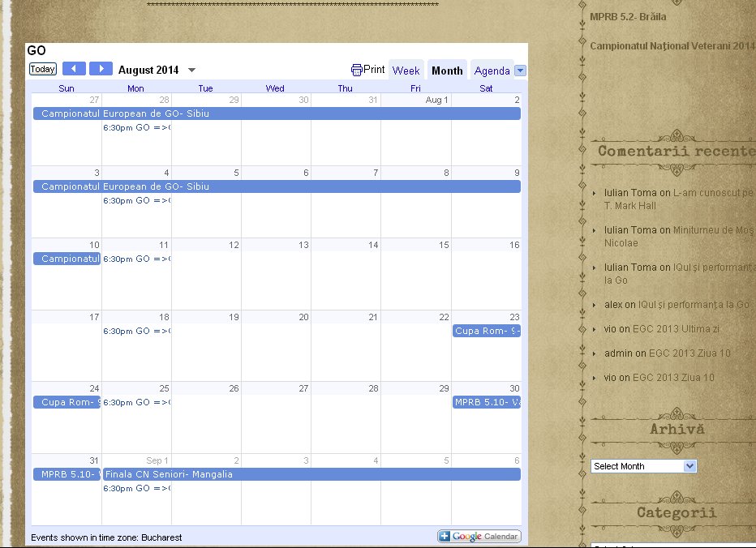Image resolution: width=756 pixels, height=548 pixels.
Task: Open MPRB 5.10 event on August 30
Action: [x=487, y=402]
